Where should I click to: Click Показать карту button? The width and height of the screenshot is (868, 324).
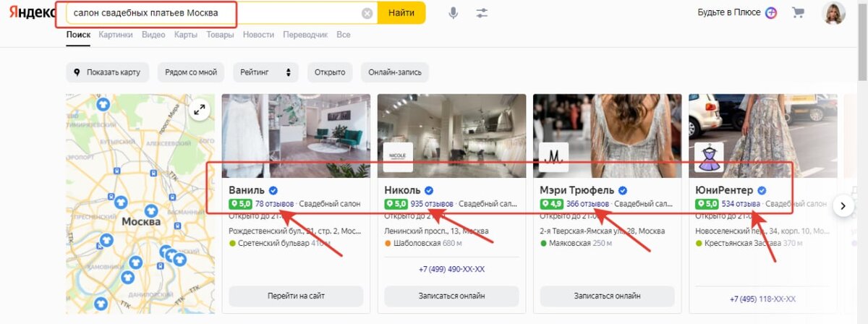coord(108,72)
